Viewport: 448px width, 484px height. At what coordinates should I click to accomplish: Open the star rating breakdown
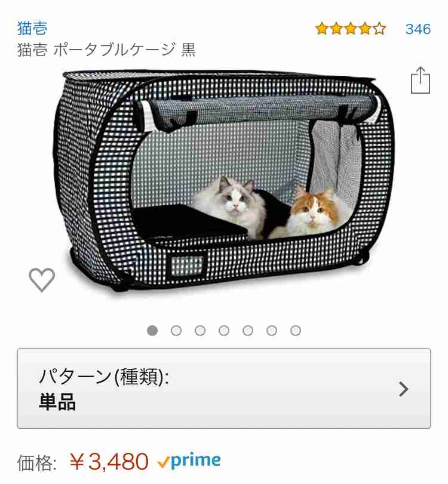click(351, 29)
